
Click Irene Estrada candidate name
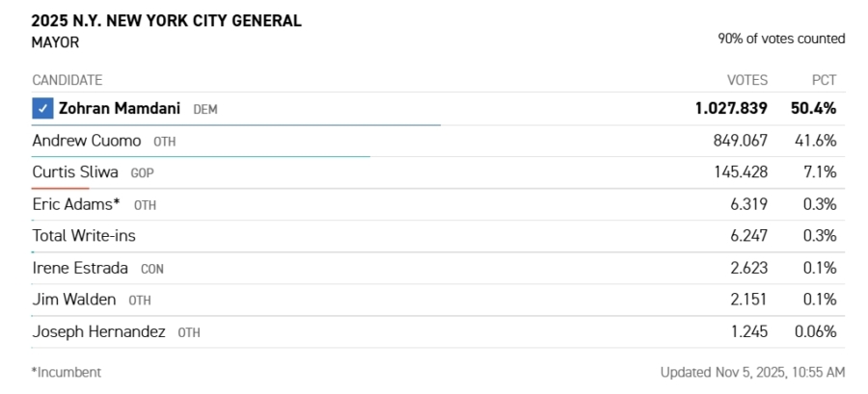[x=80, y=268]
